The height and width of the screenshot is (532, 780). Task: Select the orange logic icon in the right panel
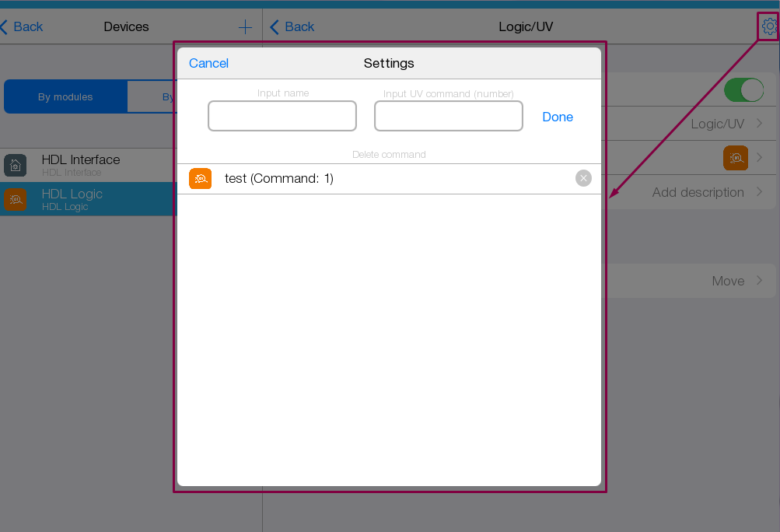pos(735,158)
